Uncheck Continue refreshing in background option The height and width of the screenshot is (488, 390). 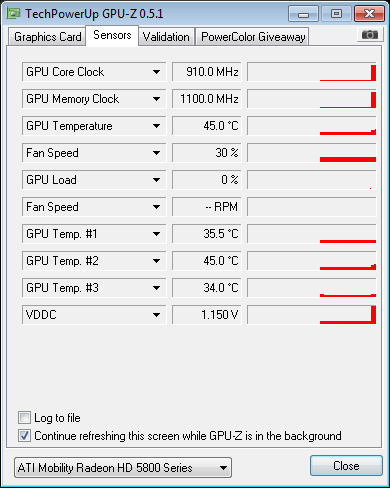[24, 435]
